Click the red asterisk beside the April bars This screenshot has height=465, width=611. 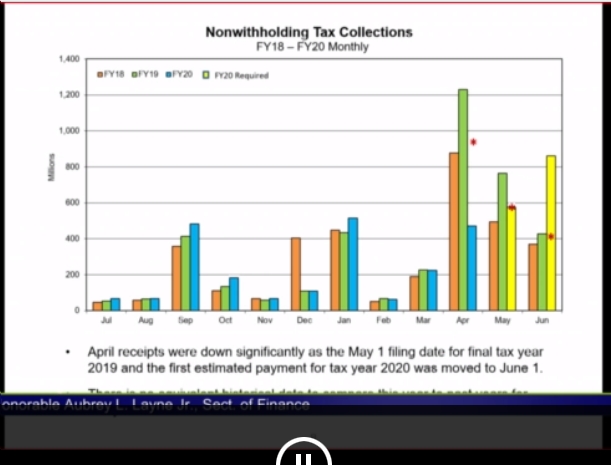473,142
